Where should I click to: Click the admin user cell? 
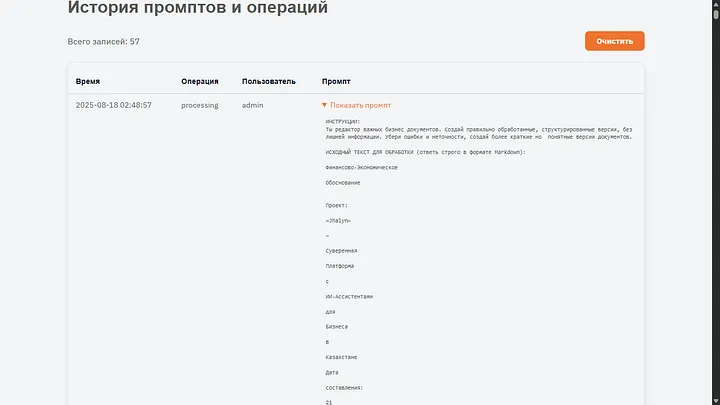[252, 105]
